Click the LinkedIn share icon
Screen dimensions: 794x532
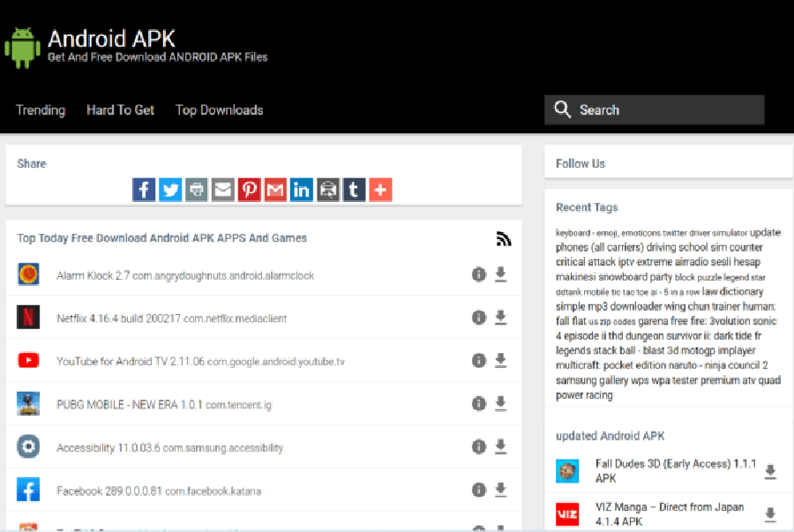click(302, 190)
